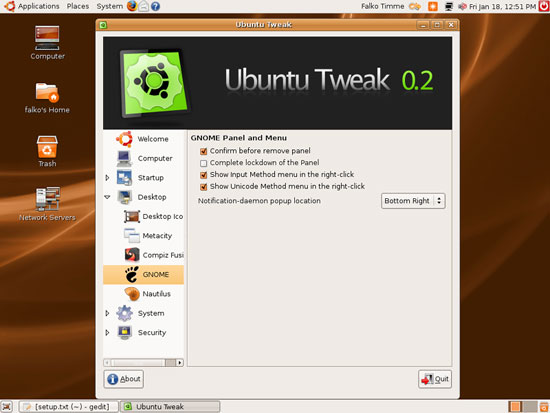Open the Nautilus shell icon entry
Image resolution: width=550 pixels, height=413 pixels.
132,294
